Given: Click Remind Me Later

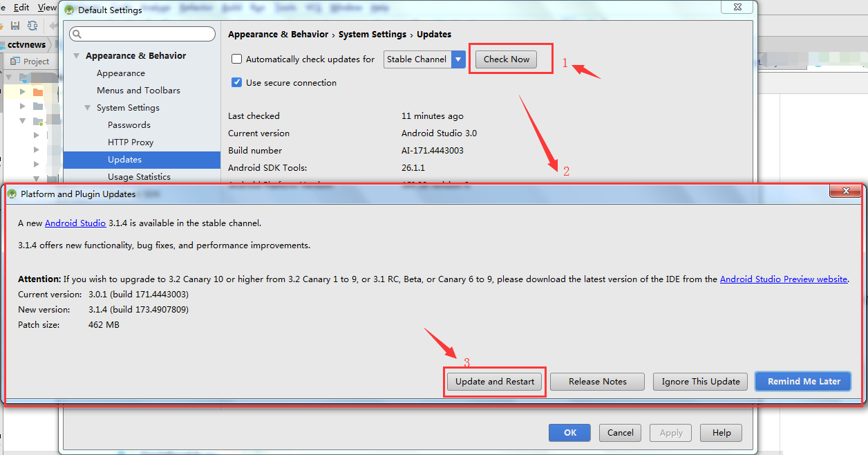Looking at the screenshot, I should pos(804,382).
